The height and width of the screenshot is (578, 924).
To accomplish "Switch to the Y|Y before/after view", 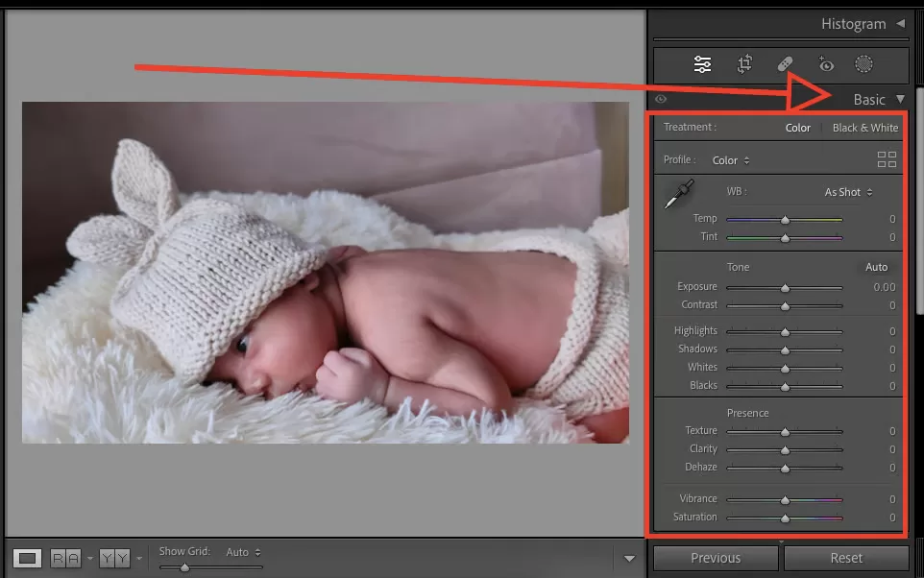I will point(114,558).
